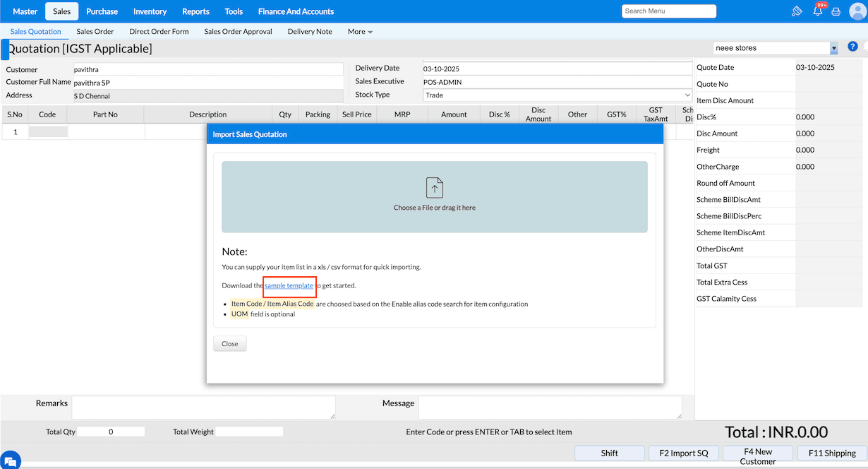Click the sample template link
The width and height of the screenshot is (868, 469).
point(289,285)
